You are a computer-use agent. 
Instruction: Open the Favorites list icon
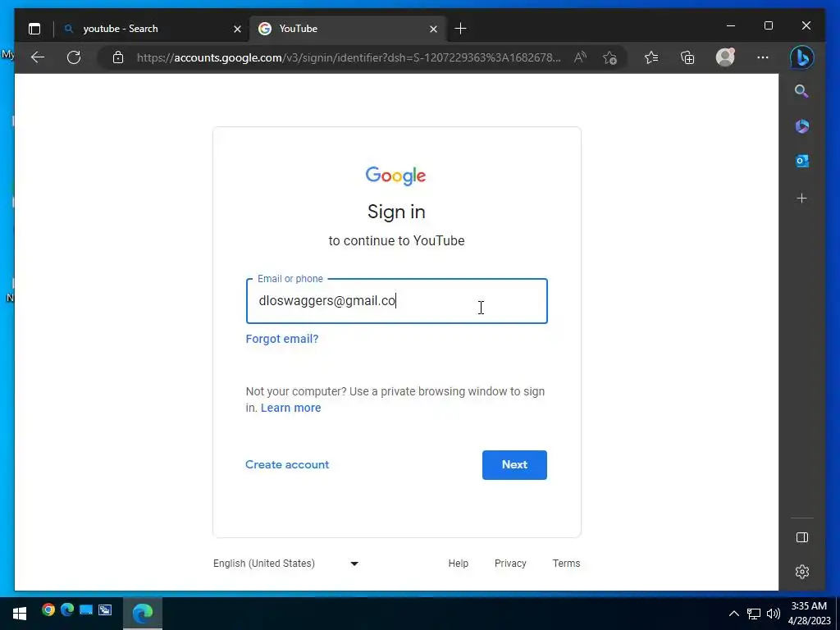tap(651, 57)
